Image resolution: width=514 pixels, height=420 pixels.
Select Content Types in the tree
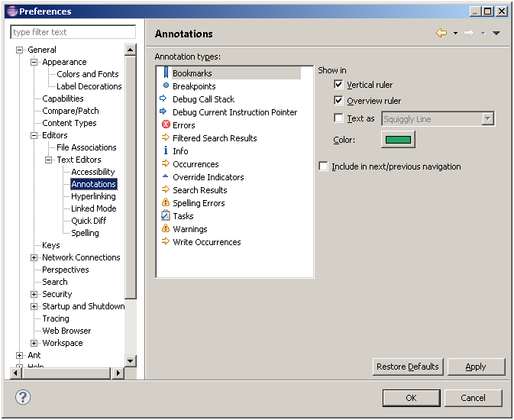(x=70, y=123)
